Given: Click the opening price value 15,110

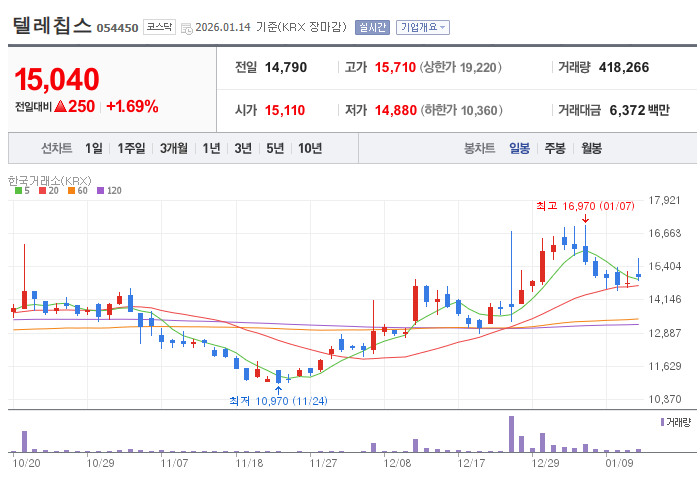Looking at the screenshot, I should [285, 110].
